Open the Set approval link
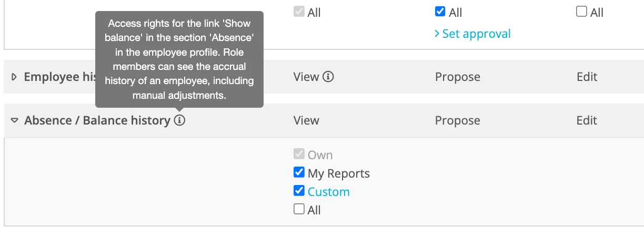The width and height of the screenshot is (644, 227). click(472, 34)
